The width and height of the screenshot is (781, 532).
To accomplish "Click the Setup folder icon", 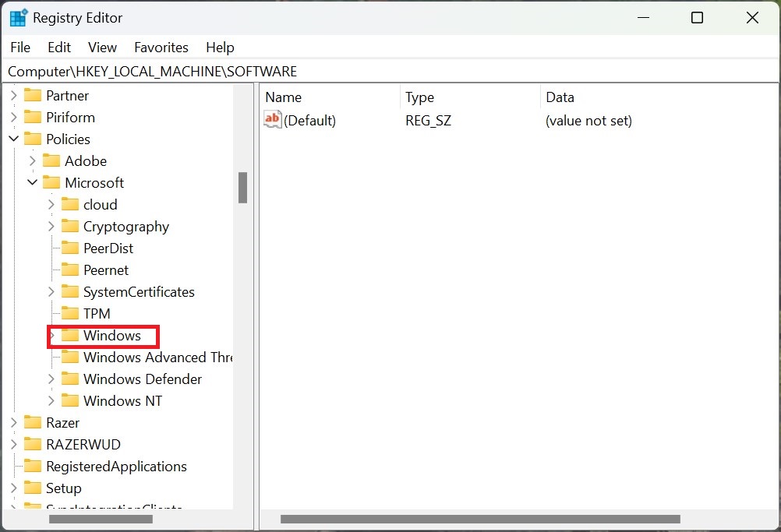I will click(x=33, y=488).
